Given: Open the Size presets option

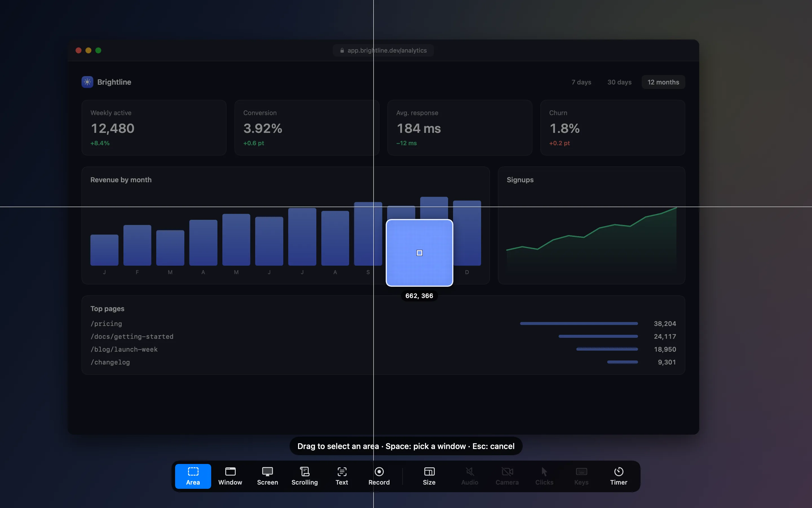Looking at the screenshot, I should point(429,476).
